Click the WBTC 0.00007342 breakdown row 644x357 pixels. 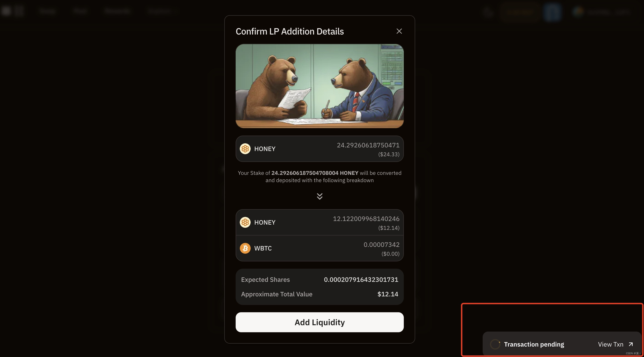[x=320, y=248]
